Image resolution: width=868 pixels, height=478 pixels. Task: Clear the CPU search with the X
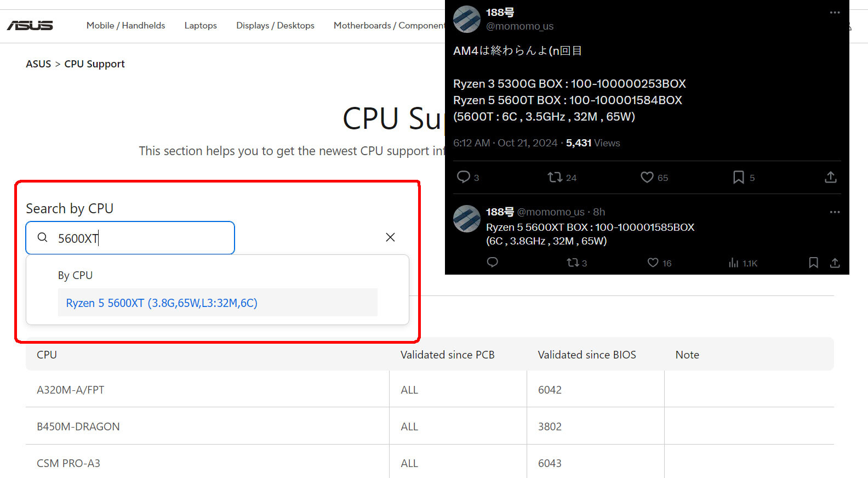pyautogui.click(x=390, y=237)
